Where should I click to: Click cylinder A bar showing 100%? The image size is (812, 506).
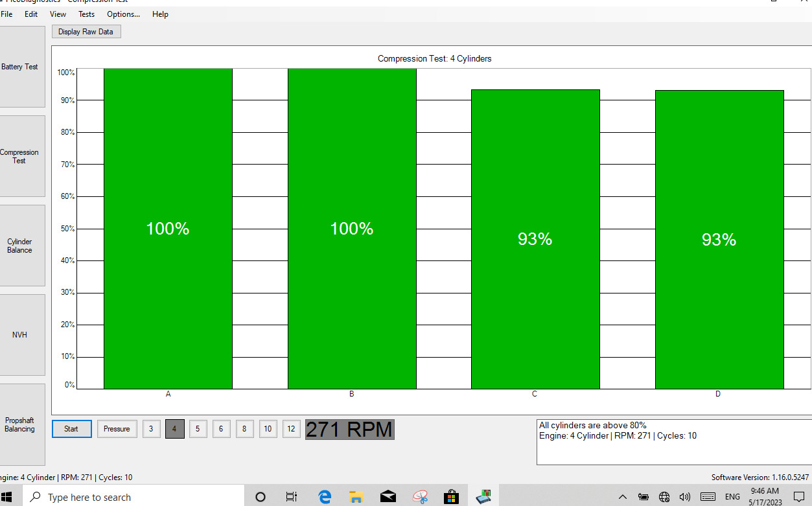pos(168,229)
